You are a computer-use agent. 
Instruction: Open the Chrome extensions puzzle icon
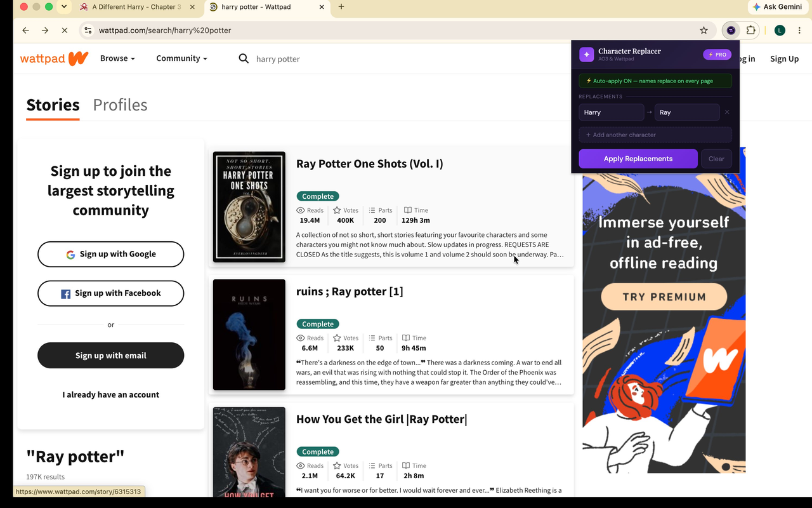(x=751, y=30)
